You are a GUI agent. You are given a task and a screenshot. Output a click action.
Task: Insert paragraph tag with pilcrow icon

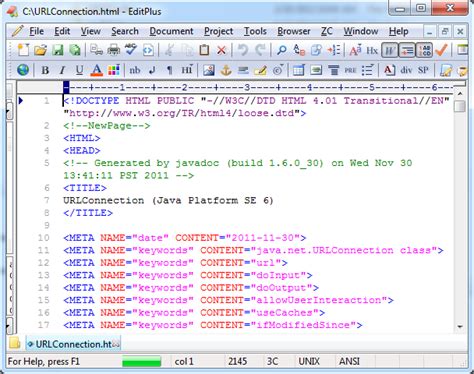click(x=170, y=70)
